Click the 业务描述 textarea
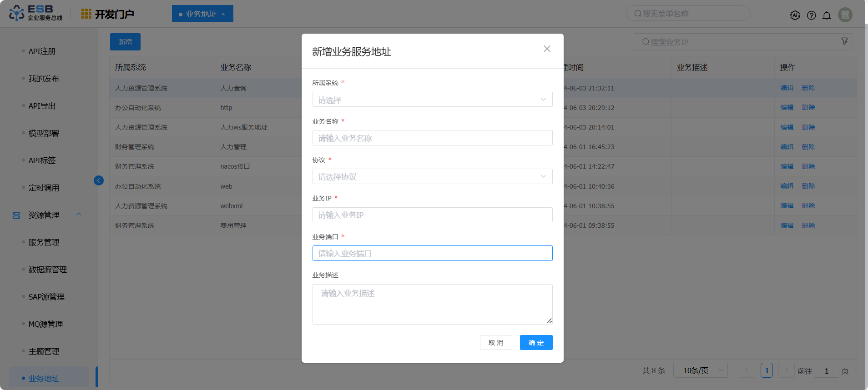The height and width of the screenshot is (390, 868). point(432,304)
